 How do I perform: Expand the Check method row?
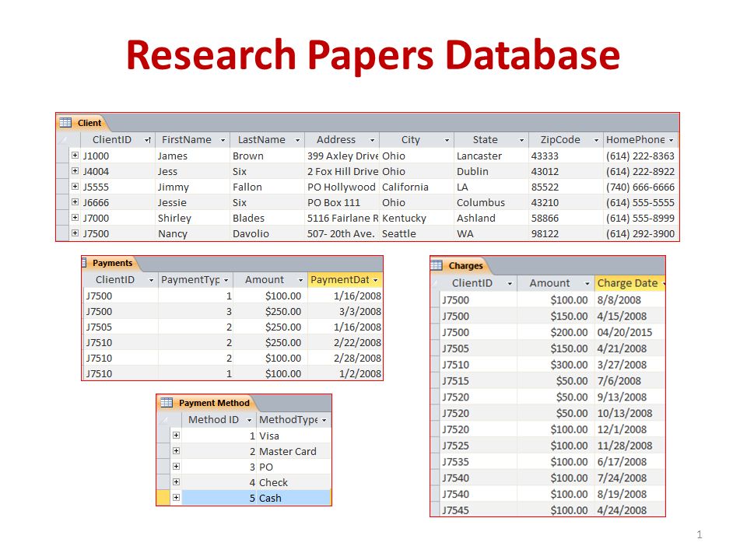pyautogui.click(x=177, y=482)
